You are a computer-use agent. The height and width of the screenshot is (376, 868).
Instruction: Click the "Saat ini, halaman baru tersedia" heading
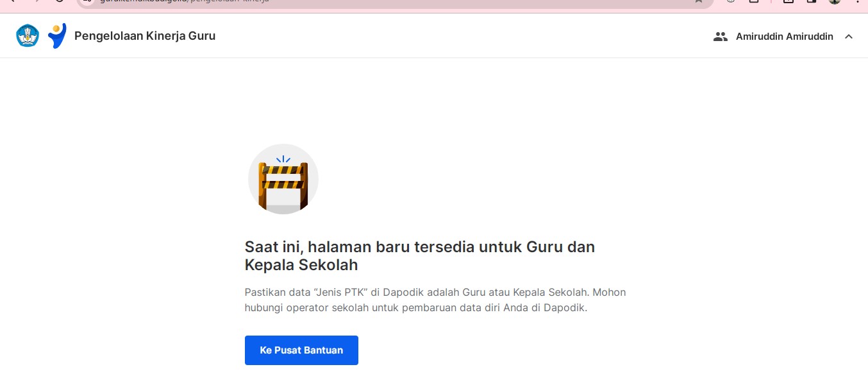pos(420,255)
